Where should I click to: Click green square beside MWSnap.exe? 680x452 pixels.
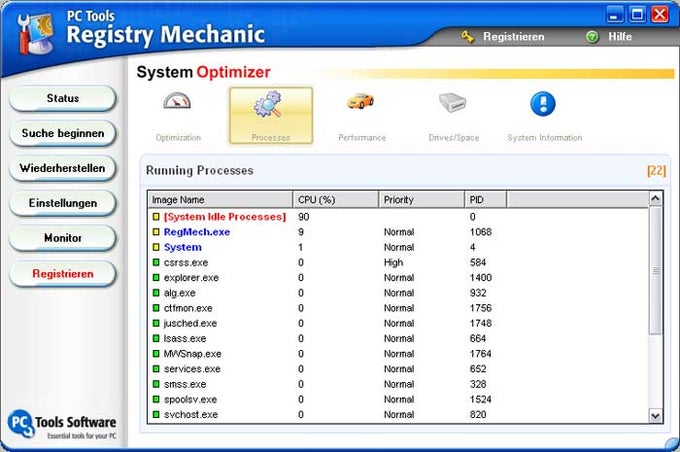coord(156,354)
